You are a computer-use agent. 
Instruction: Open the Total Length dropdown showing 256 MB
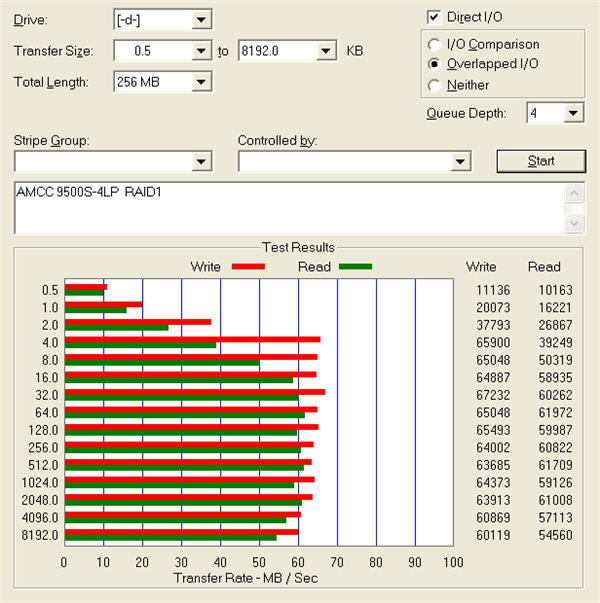click(x=163, y=82)
